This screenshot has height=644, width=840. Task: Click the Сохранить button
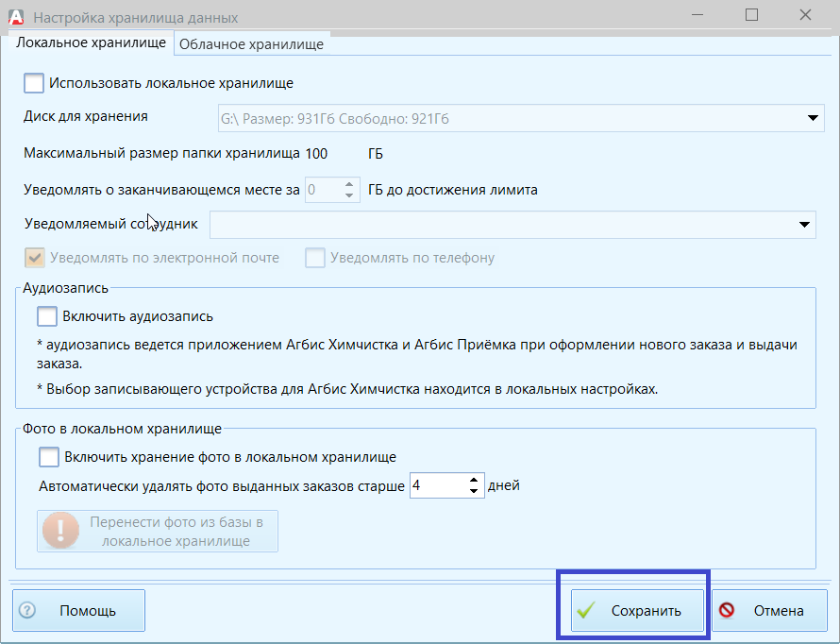637,610
